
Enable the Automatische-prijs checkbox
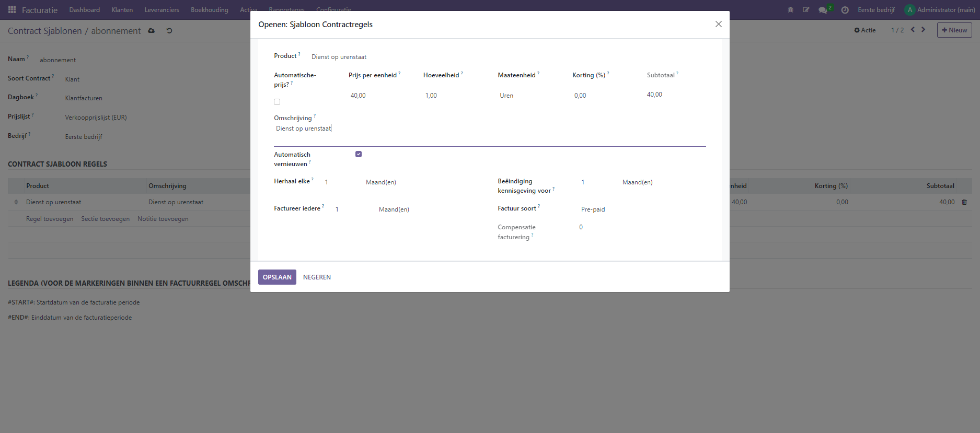(277, 102)
